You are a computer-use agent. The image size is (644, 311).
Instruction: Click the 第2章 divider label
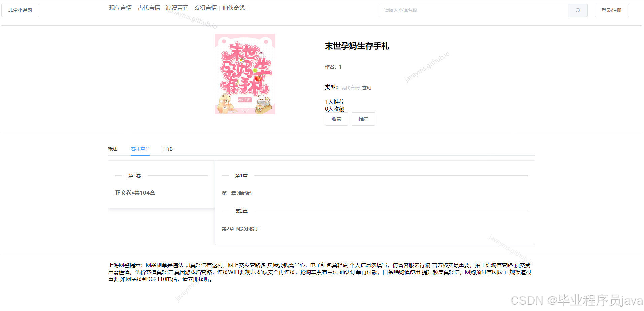(241, 211)
